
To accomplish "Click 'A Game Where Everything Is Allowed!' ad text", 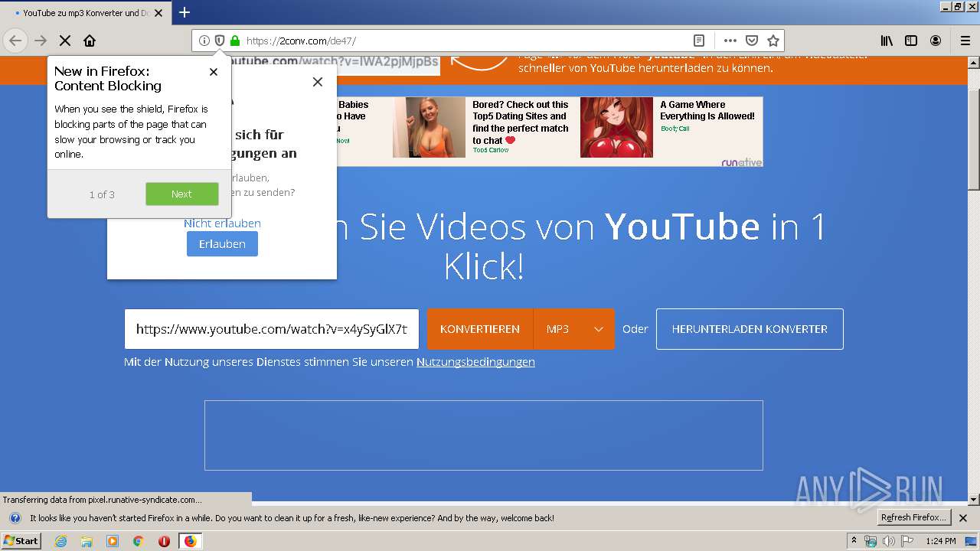I will pos(707,110).
